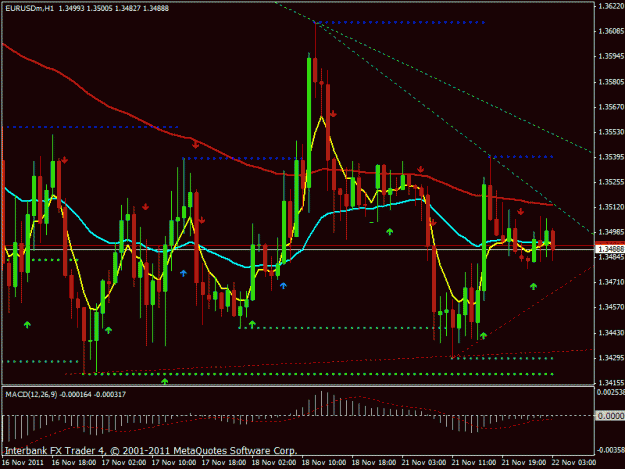
Task: Click the 1.34570 price axis label
Action: [611, 307]
